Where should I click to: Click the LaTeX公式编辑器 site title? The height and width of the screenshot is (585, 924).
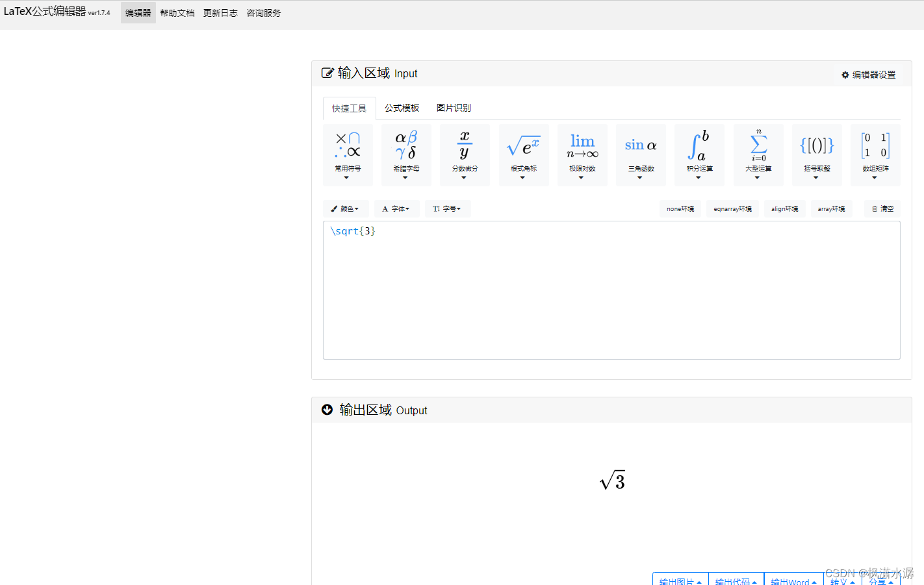pyautogui.click(x=45, y=12)
